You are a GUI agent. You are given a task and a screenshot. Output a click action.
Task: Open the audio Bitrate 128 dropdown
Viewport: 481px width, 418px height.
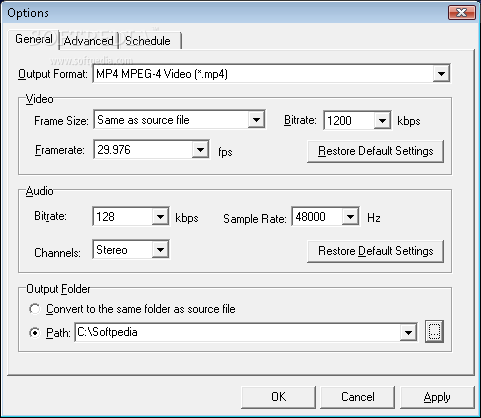tap(160, 217)
